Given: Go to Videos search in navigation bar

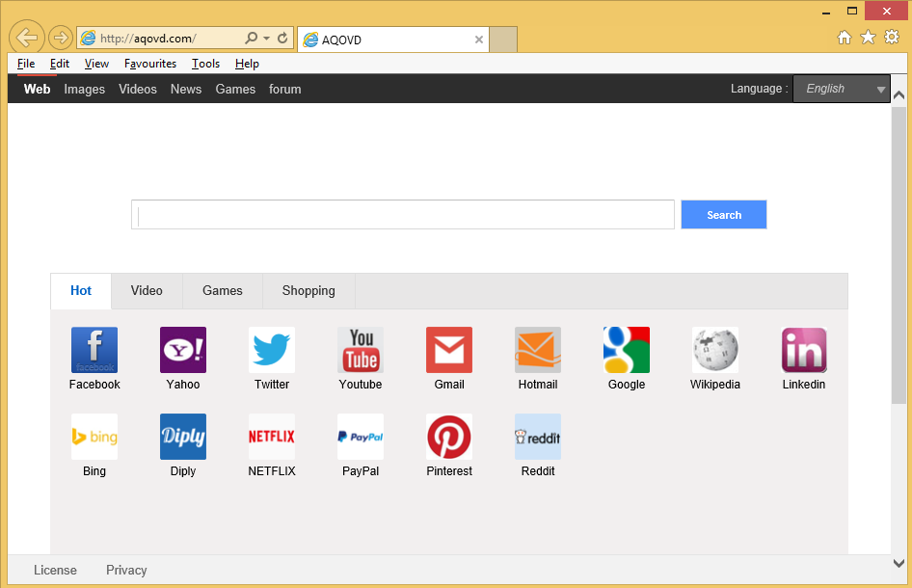Looking at the screenshot, I should [138, 89].
